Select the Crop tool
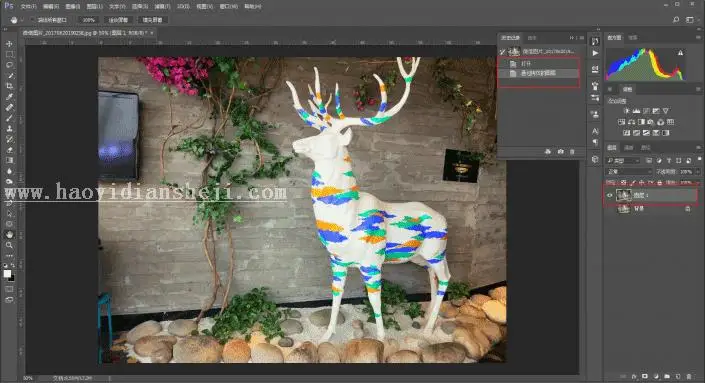 9,86
